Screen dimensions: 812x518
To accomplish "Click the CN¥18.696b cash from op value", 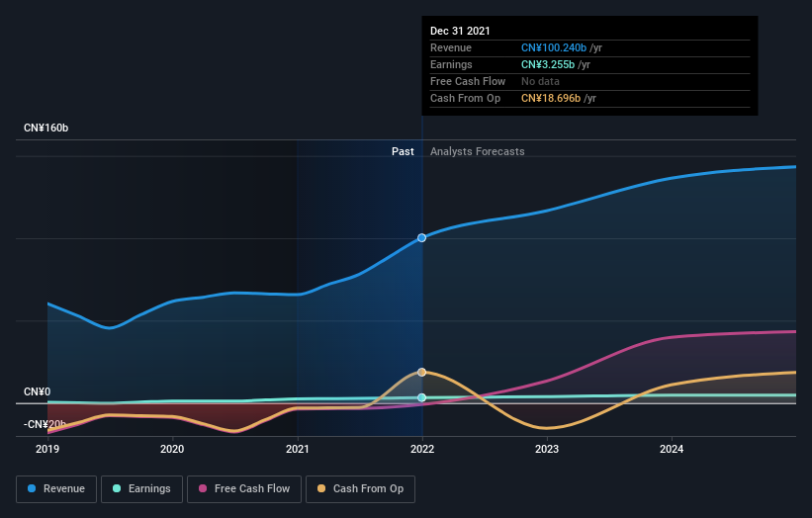I will (x=551, y=98).
